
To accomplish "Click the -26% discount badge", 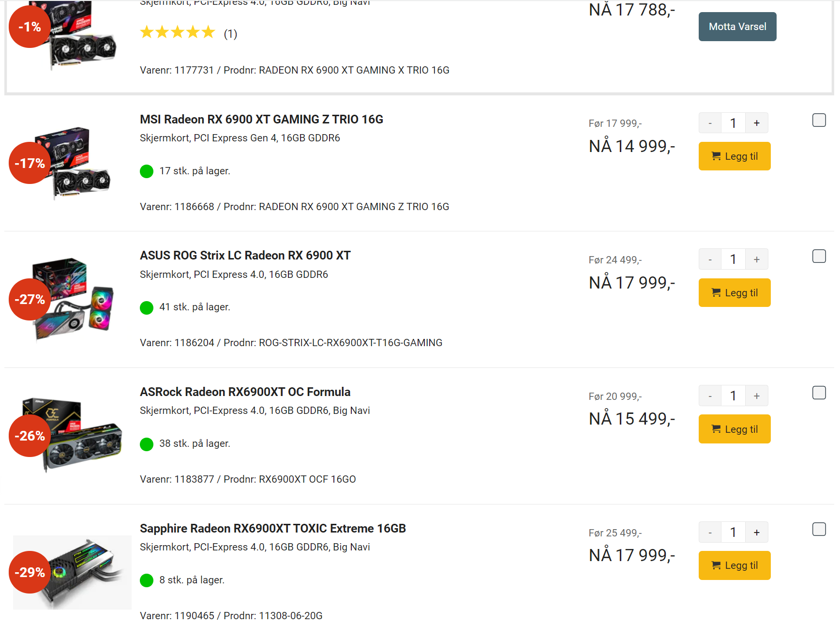I will (x=30, y=436).
